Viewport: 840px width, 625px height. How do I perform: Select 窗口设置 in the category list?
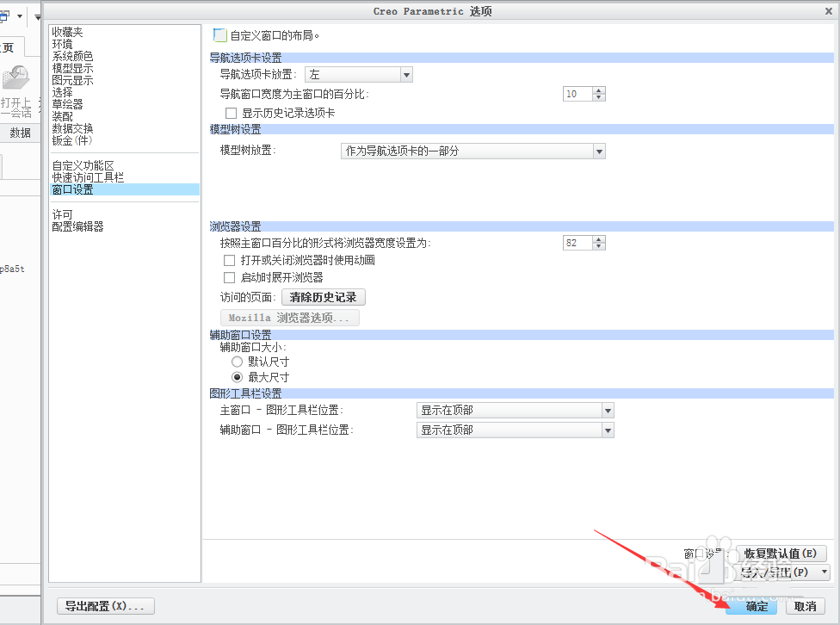point(124,189)
